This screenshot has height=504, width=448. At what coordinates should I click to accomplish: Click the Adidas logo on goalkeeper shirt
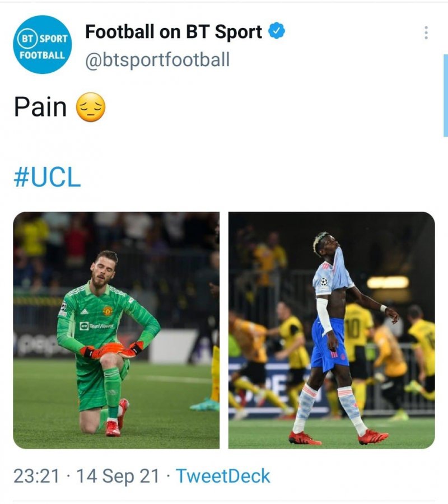coord(84,311)
